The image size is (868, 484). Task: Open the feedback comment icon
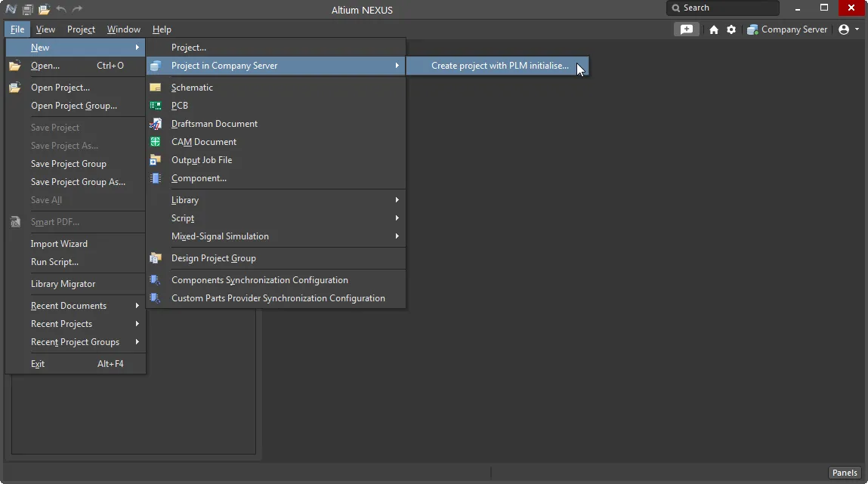[x=687, y=29]
